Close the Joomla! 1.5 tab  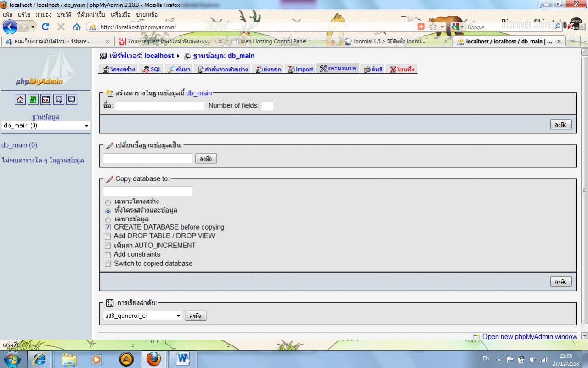pyautogui.click(x=446, y=41)
